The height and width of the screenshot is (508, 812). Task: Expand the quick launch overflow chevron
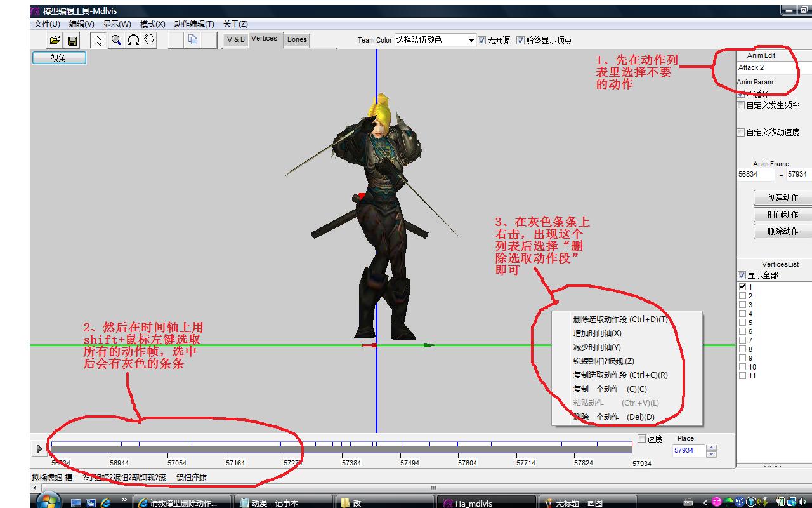[123, 500]
